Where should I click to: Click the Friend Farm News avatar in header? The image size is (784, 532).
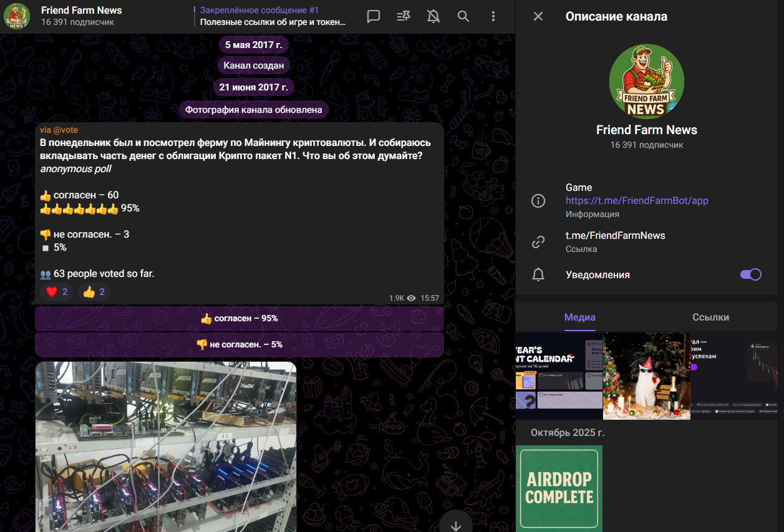click(17, 16)
